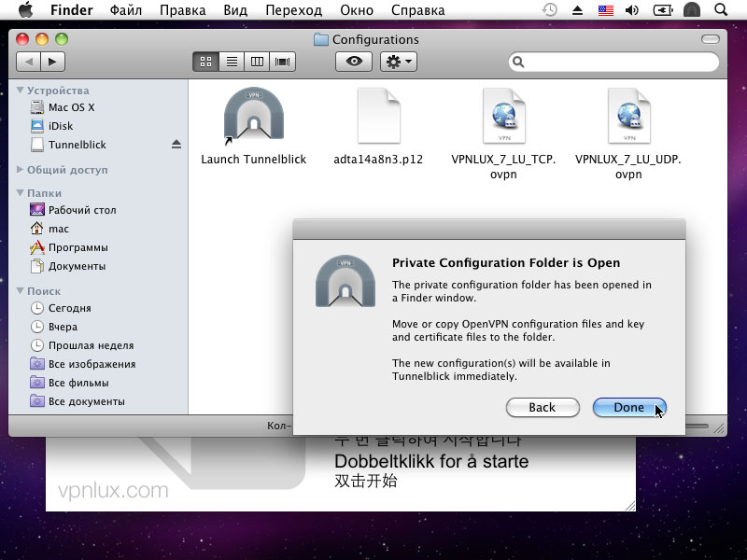Switch Finder to list view
747x560 pixels.
(x=232, y=62)
